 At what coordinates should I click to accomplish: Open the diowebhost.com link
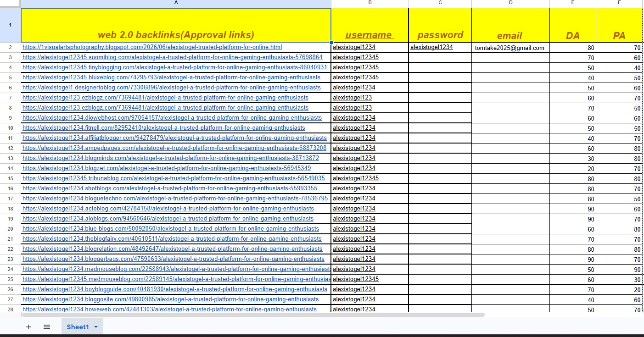(x=172, y=118)
